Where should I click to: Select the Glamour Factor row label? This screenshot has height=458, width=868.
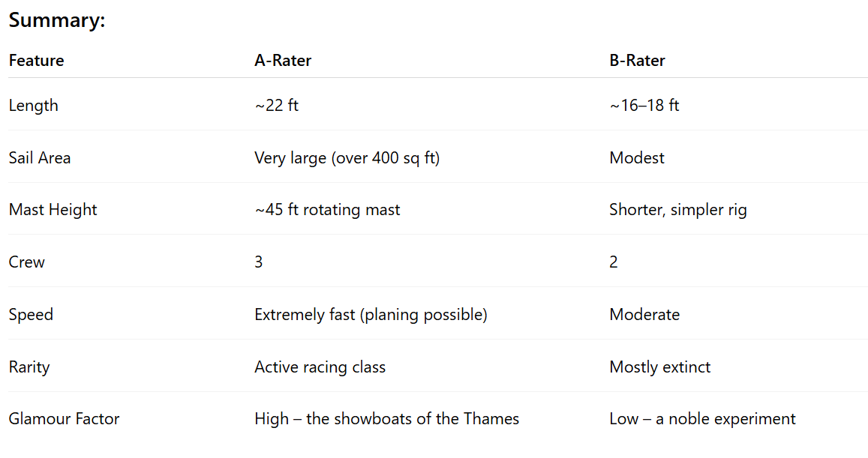point(64,419)
